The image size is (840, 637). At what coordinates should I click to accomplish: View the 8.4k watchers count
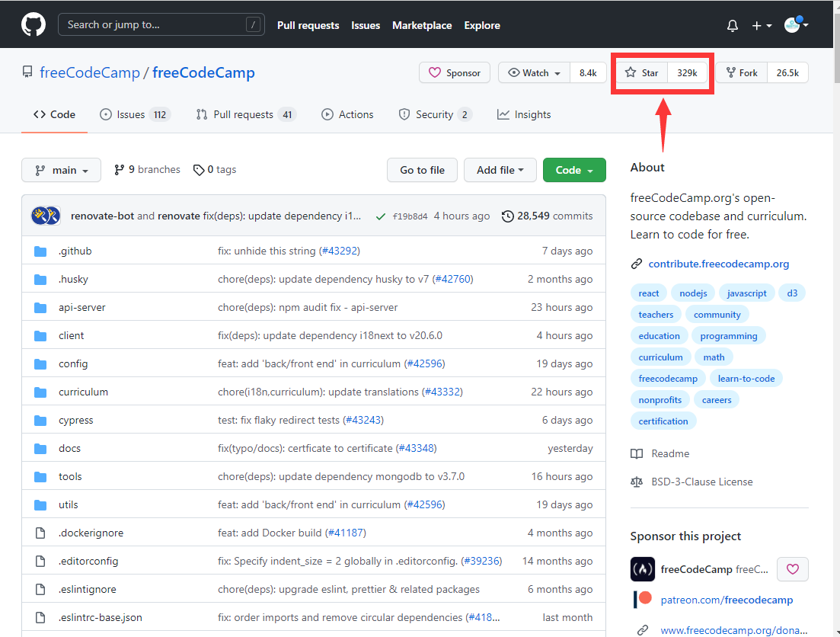588,73
